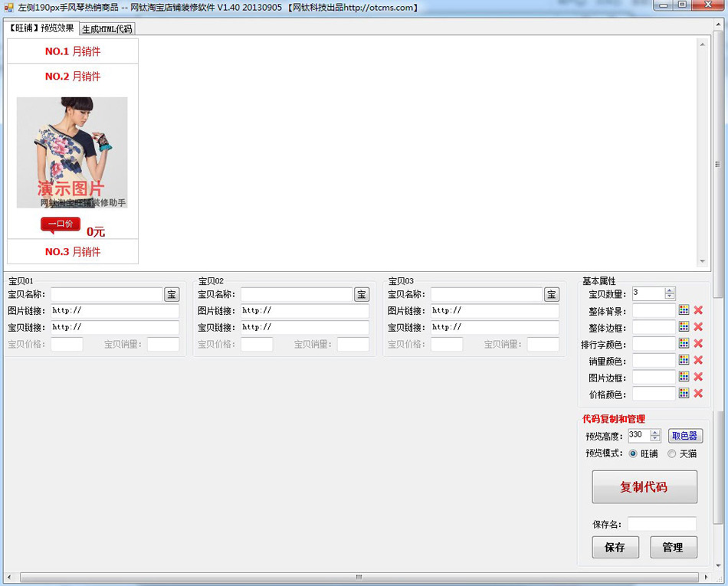Open the color picker for 整体边框
This screenshot has width=728, height=586.
click(x=682, y=327)
